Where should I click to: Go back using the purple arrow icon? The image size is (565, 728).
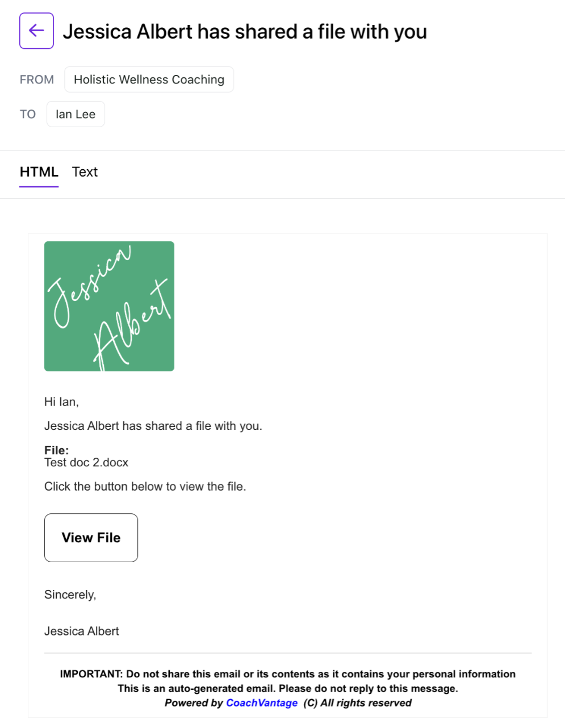(x=36, y=31)
